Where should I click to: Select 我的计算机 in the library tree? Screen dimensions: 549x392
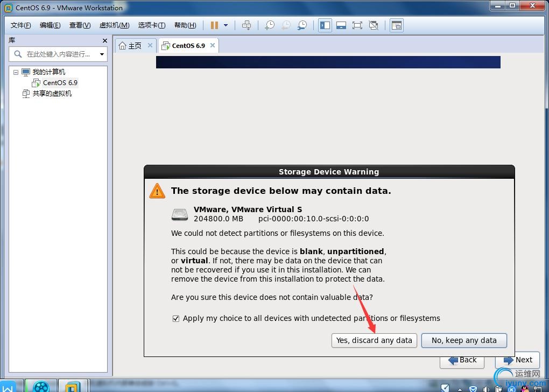pos(48,72)
